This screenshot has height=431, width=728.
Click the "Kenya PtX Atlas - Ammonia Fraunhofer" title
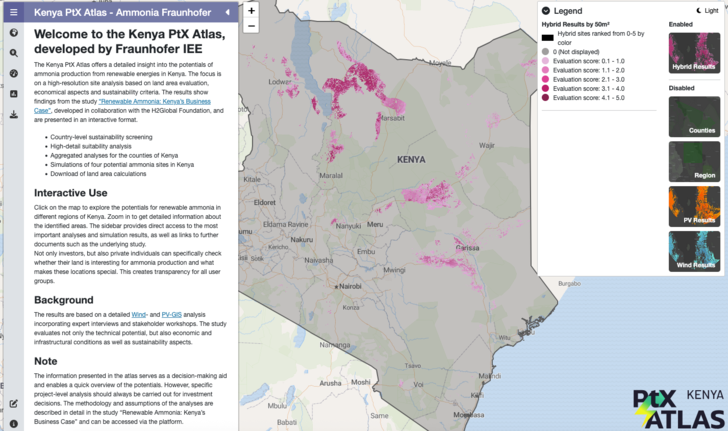(x=123, y=13)
